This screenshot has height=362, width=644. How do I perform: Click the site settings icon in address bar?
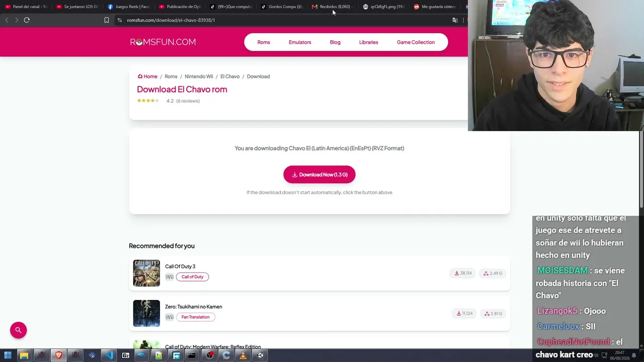point(119,20)
